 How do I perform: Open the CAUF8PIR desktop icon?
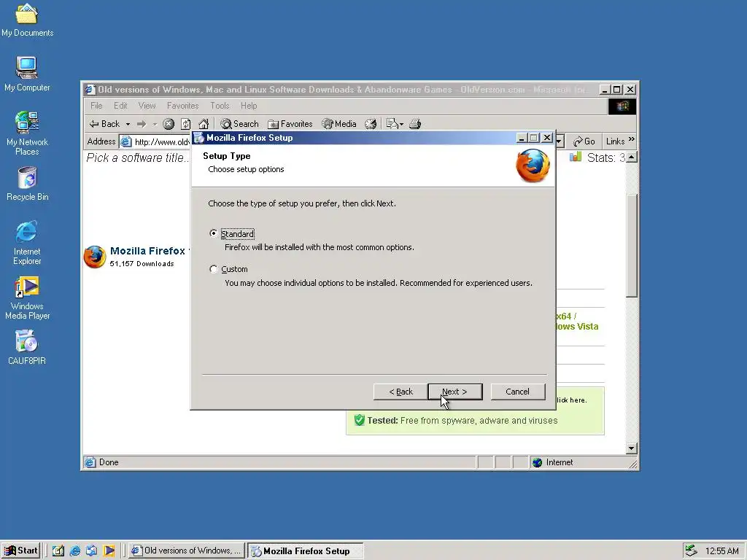tap(27, 348)
